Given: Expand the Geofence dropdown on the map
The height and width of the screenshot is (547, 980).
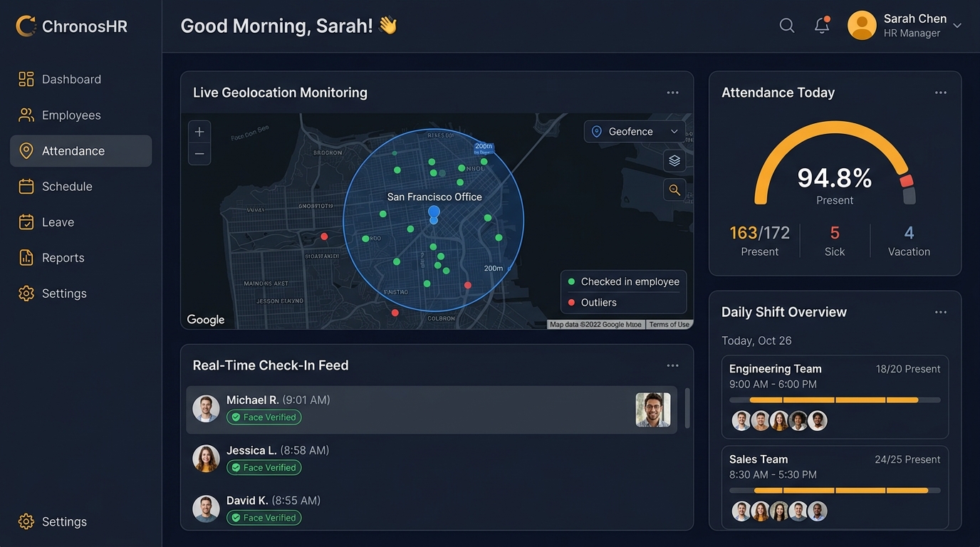Looking at the screenshot, I should [635, 132].
